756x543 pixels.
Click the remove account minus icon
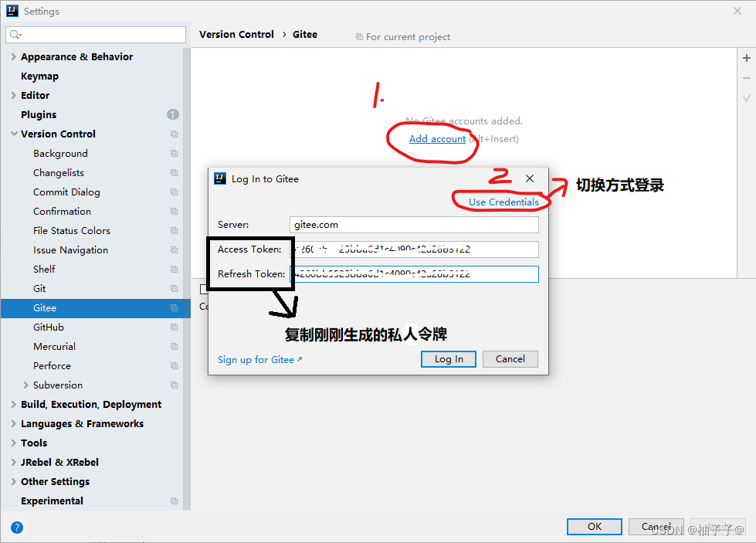[747, 78]
